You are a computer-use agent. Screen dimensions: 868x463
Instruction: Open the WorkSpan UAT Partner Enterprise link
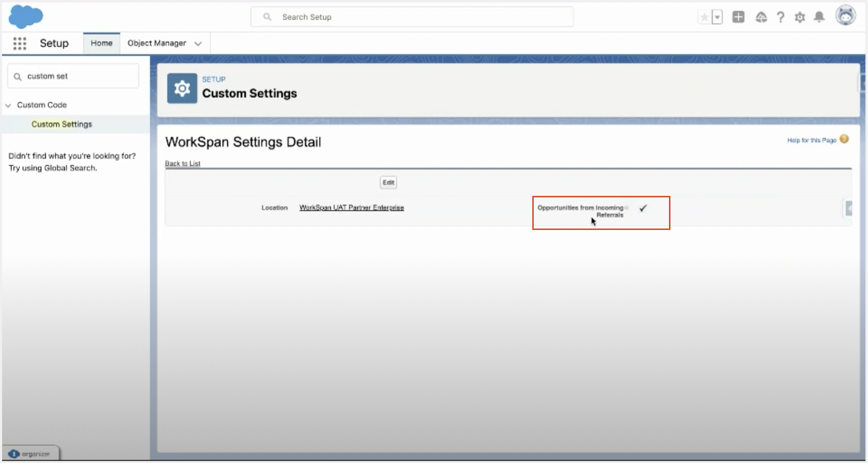click(351, 207)
